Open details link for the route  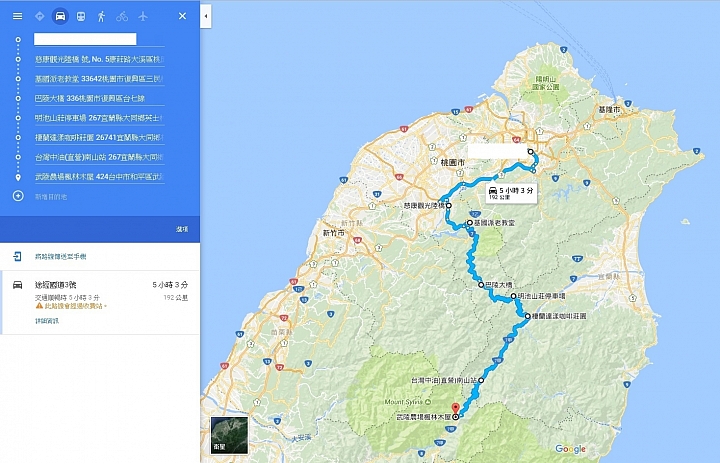pyautogui.click(x=47, y=321)
